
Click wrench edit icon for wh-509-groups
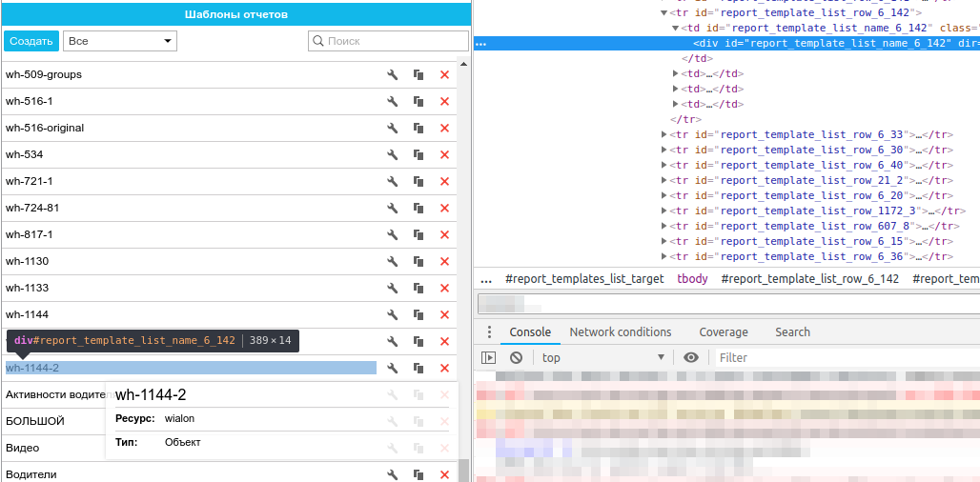(392, 74)
